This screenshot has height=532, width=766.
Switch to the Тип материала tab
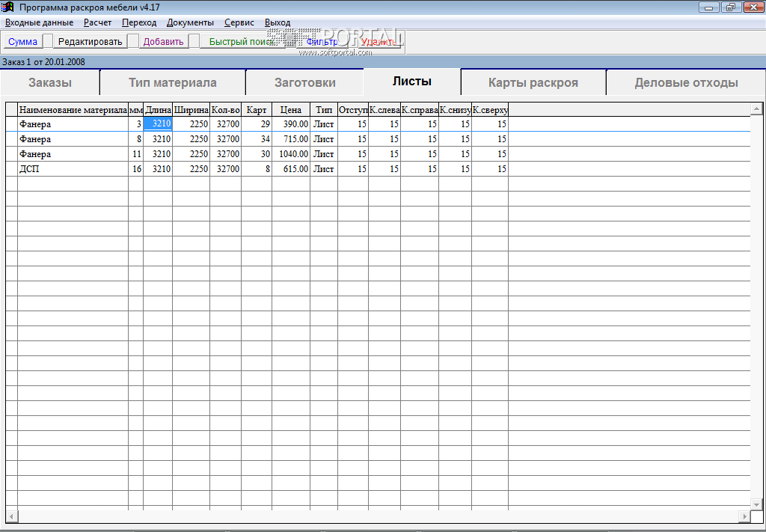tap(173, 82)
